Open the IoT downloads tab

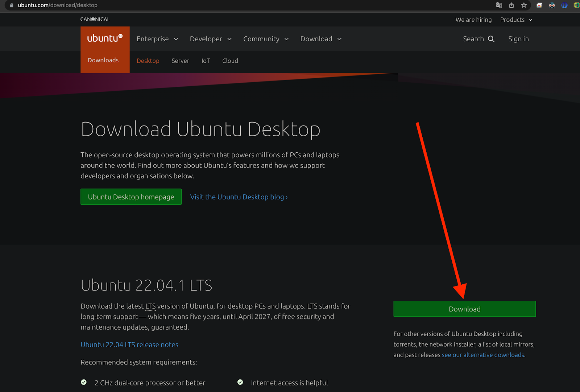point(206,61)
